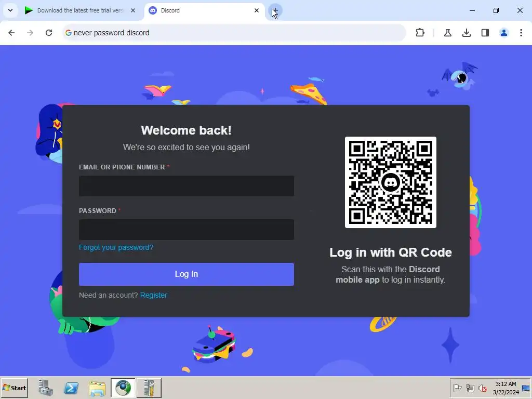Open the Register link
The width and height of the screenshot is (532, 399).
(x=153, y=295)
